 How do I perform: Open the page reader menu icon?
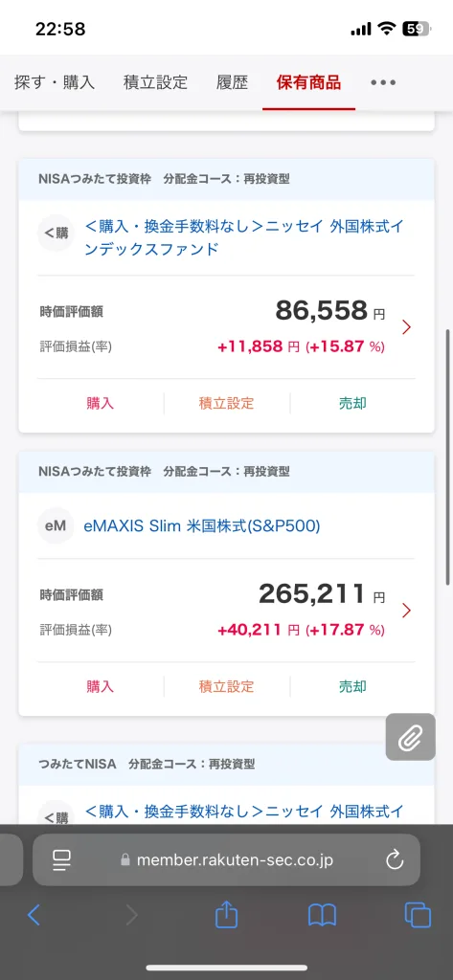coord(61,860)
